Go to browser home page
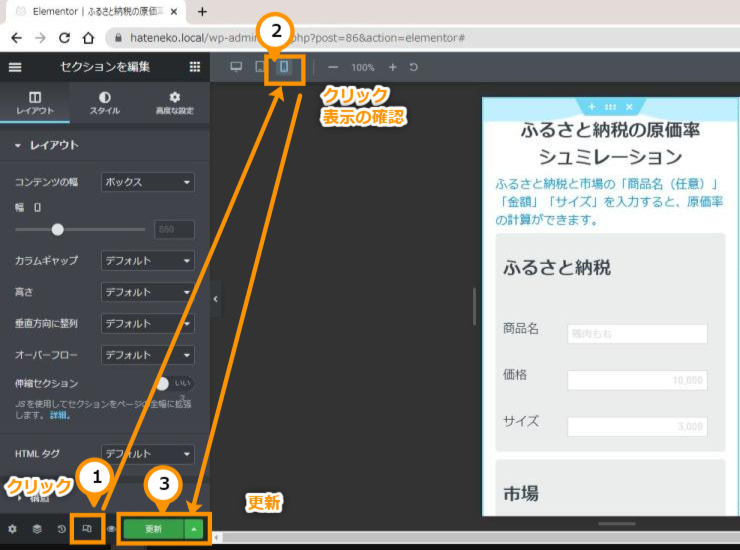 tap(88, 38)
